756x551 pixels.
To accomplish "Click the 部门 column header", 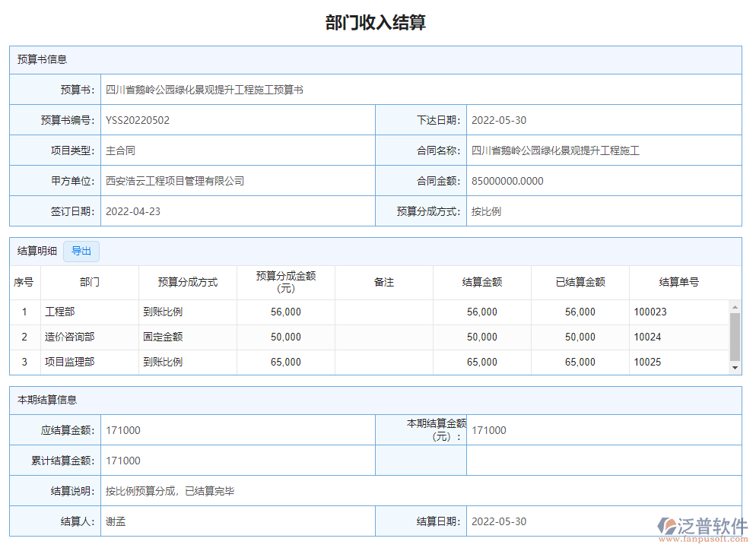I will point(90,281).
